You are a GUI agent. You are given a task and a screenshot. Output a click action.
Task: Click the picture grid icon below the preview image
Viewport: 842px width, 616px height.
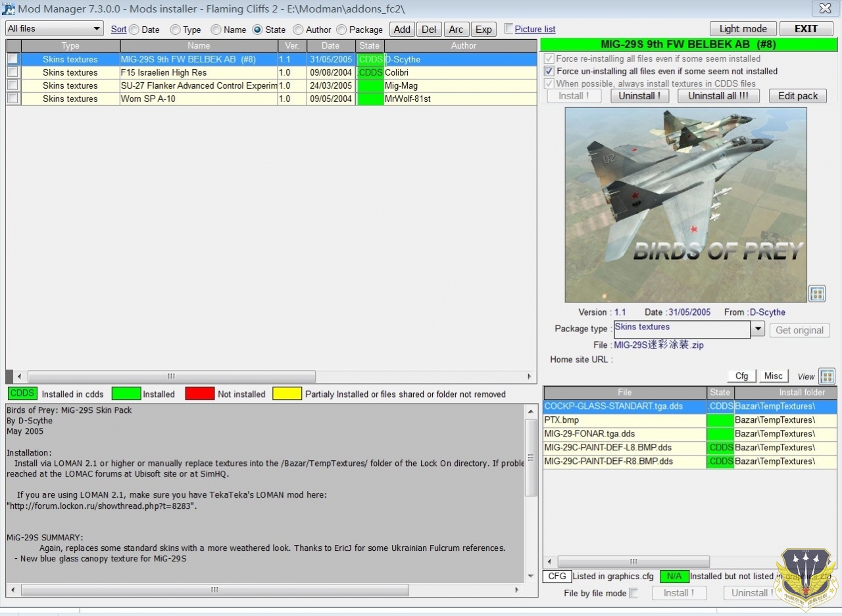(816, 294)
